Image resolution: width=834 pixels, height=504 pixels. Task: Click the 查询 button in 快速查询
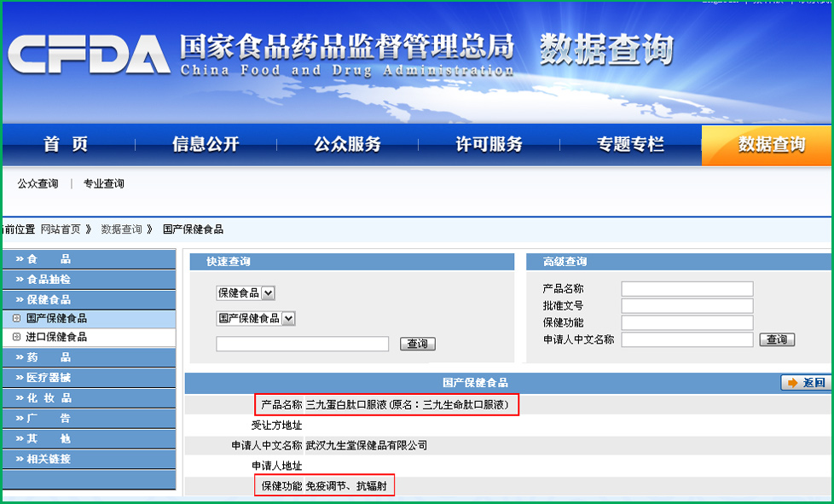tap(418, 344)
